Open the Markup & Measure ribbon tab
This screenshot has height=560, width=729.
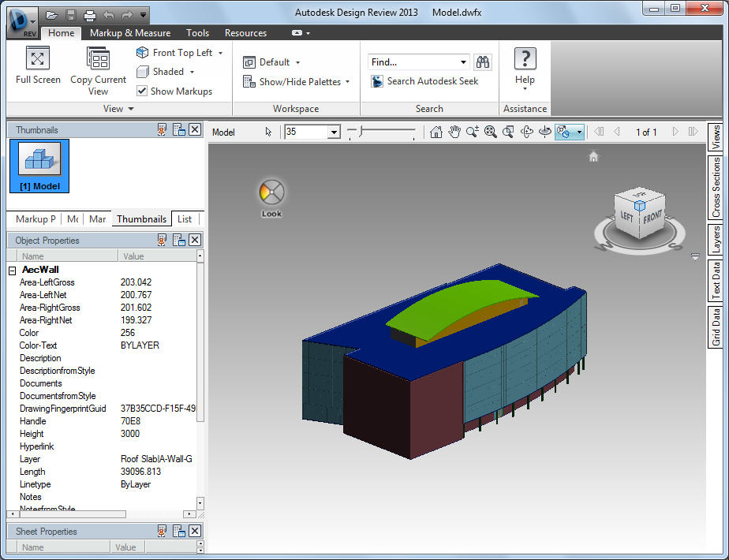click(130, 33)
